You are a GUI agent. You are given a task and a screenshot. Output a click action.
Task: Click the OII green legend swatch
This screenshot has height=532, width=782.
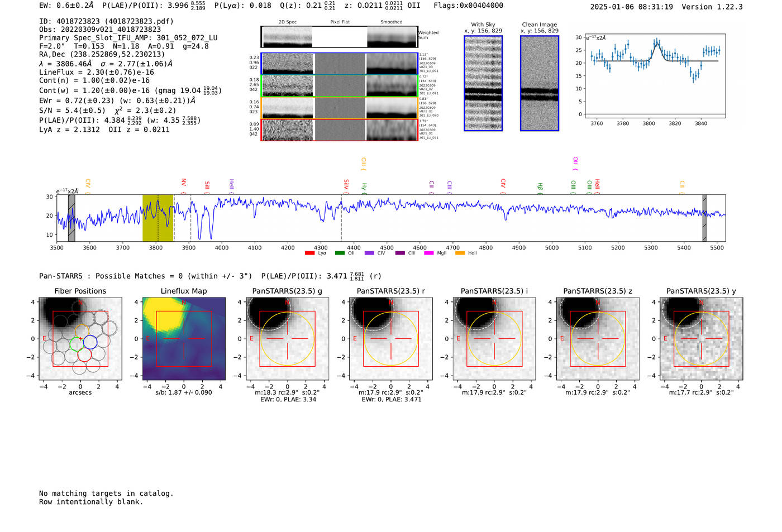click(x=340, y=253)
